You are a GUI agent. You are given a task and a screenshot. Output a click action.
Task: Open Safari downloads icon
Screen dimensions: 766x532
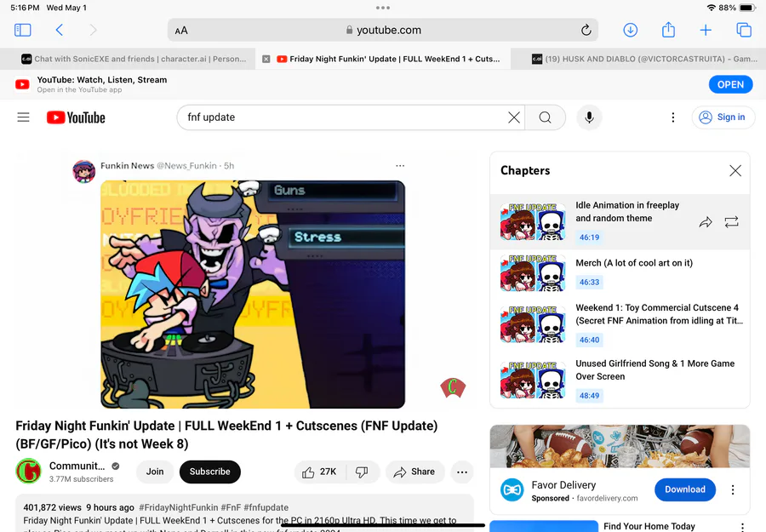click(630, 31)
